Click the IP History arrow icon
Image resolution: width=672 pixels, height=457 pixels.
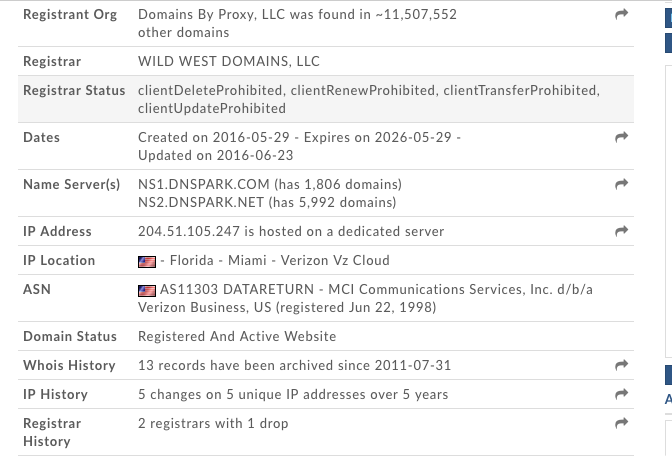[x=621, y=394]
